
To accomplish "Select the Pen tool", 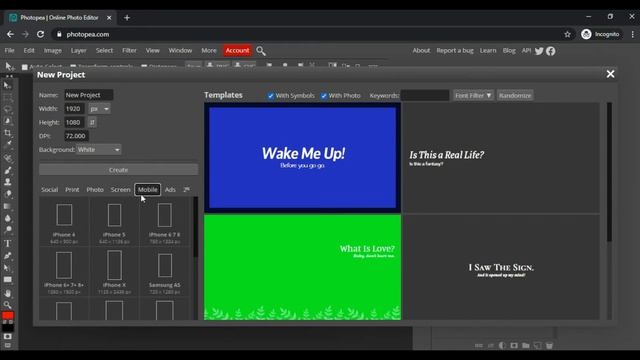I will coord(7,256).
